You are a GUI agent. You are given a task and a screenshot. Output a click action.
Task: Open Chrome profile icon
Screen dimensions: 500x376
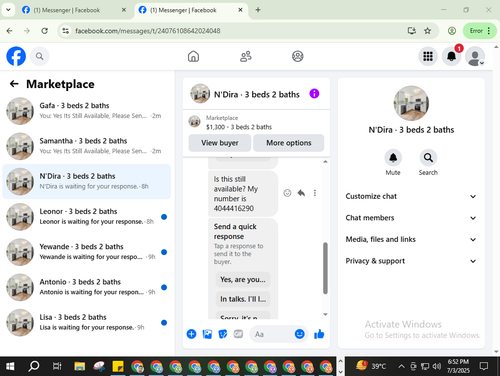click(452, 31)
